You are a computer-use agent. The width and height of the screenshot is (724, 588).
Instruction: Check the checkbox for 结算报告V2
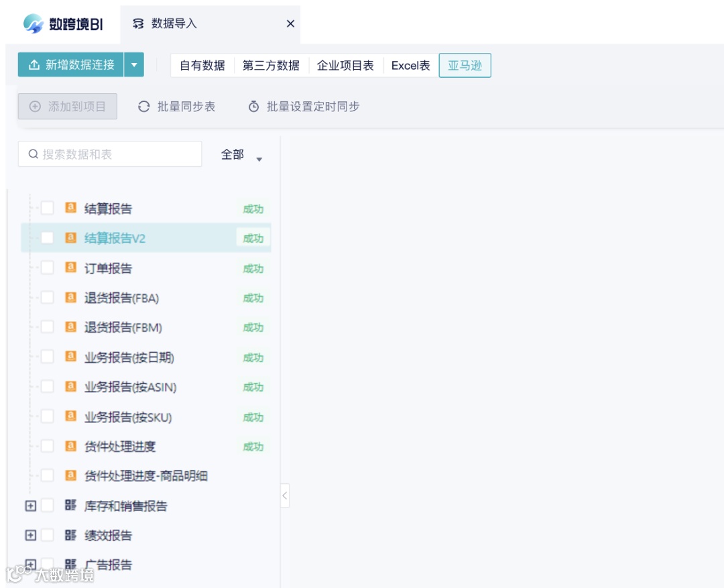pyautogui.click(x=47, y=238)
